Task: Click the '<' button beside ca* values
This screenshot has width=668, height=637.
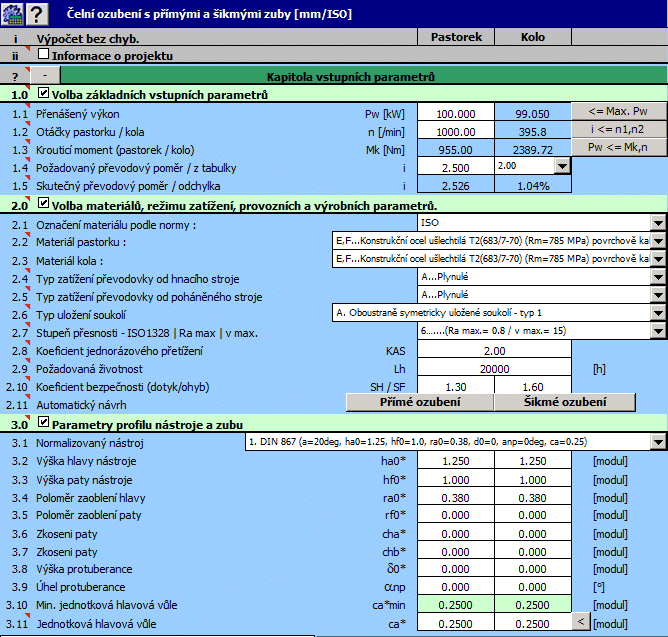Action: click(x=581, y=621)
